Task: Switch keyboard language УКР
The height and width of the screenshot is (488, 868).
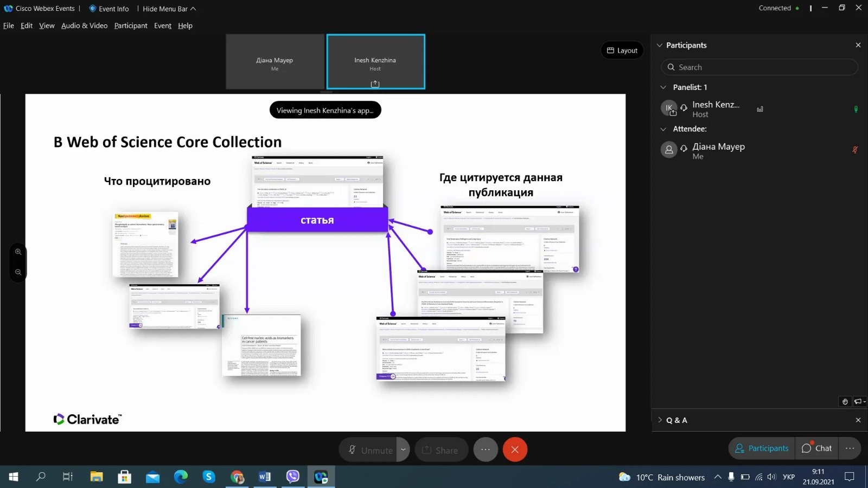Action: coord(789,477)
